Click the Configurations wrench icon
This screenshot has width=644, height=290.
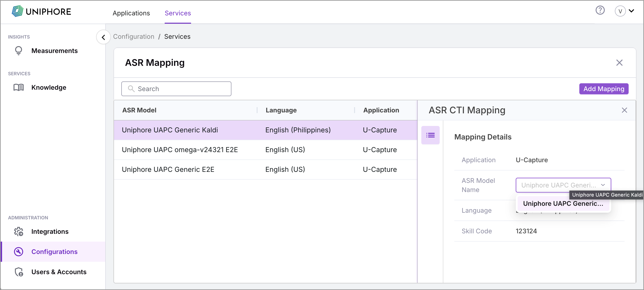19,252
